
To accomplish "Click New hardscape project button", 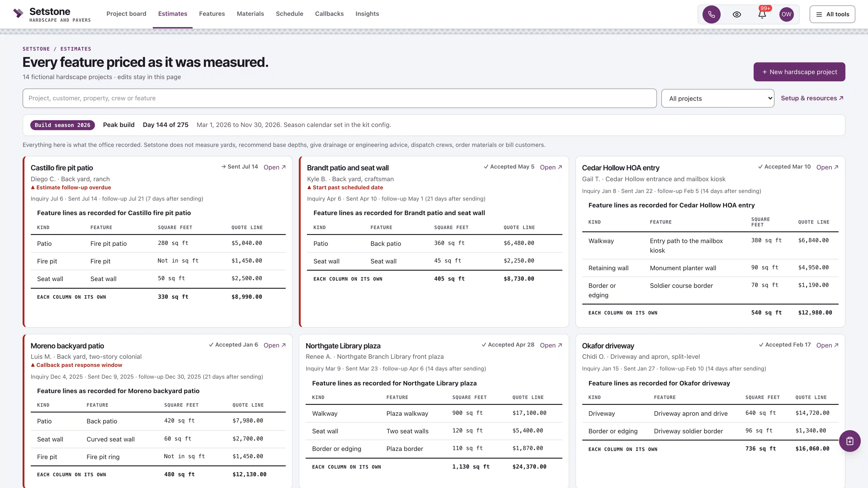I will pyautogui.click(x=799, y=72).
